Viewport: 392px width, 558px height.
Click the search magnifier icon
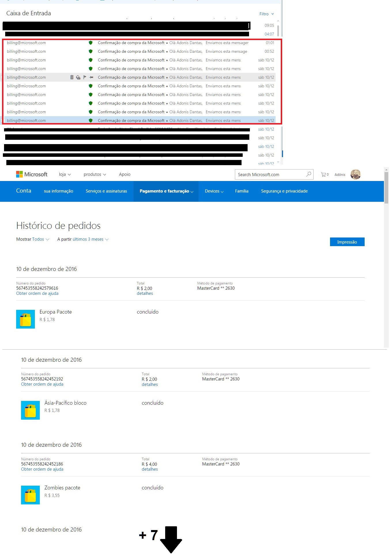(309, 174)
